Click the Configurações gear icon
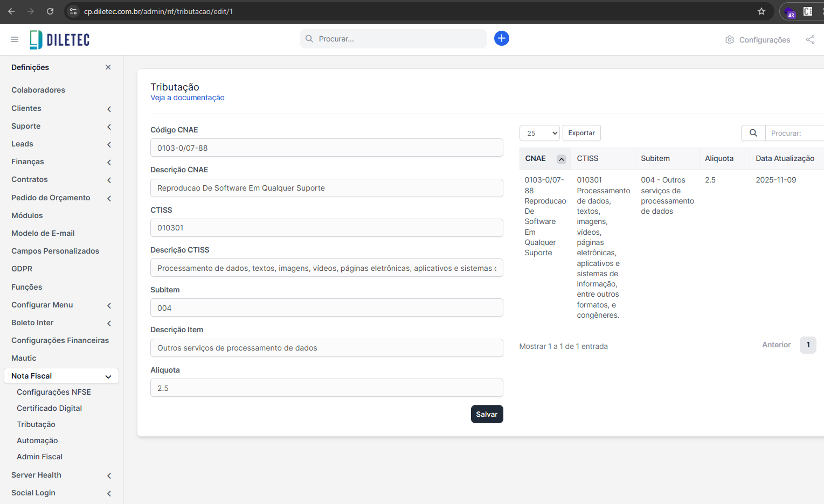The width and height of the screenshot is (824, 504). pos(730,40)
